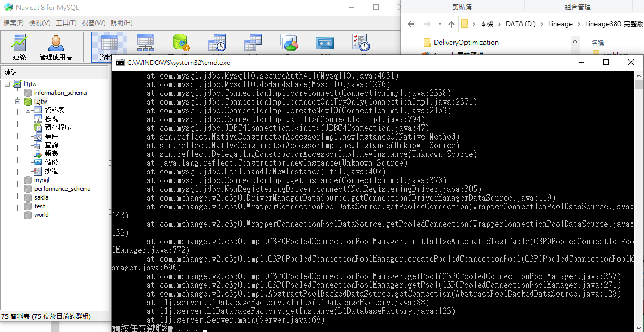Select 查詢 node in tree
Image resolution: width=644 pixels, height=332 pixels.
51,145
